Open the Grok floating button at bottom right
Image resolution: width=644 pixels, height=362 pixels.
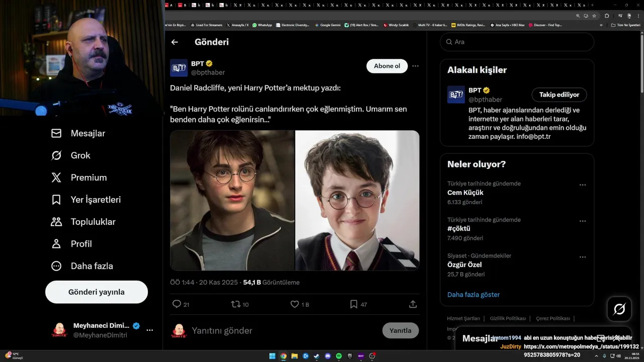(x=619, y=309)
